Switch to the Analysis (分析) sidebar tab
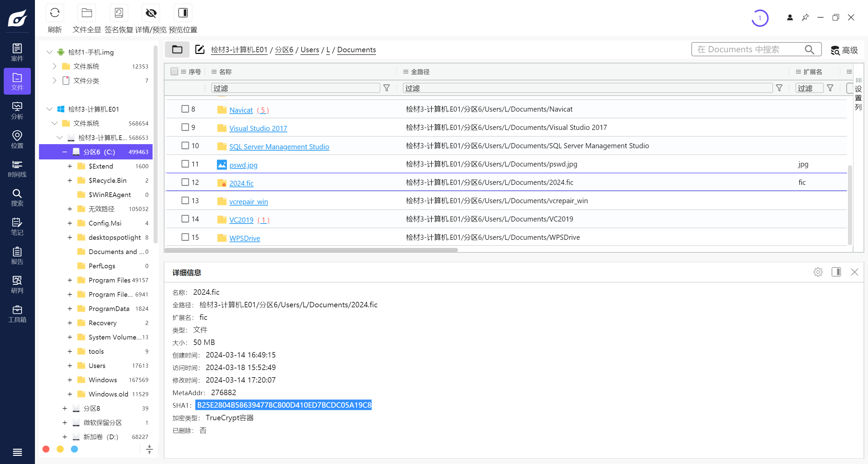This screenshot has height=464, width=868. pyautogui.click(x=17, y=111)
